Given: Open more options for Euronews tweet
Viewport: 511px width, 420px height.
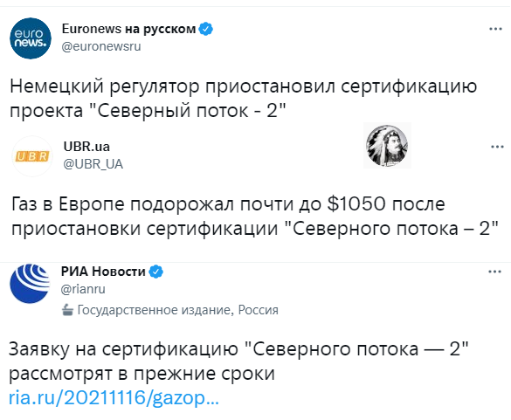Looking at the screenshot, I should pyautogui.click(x=495, y=29).
